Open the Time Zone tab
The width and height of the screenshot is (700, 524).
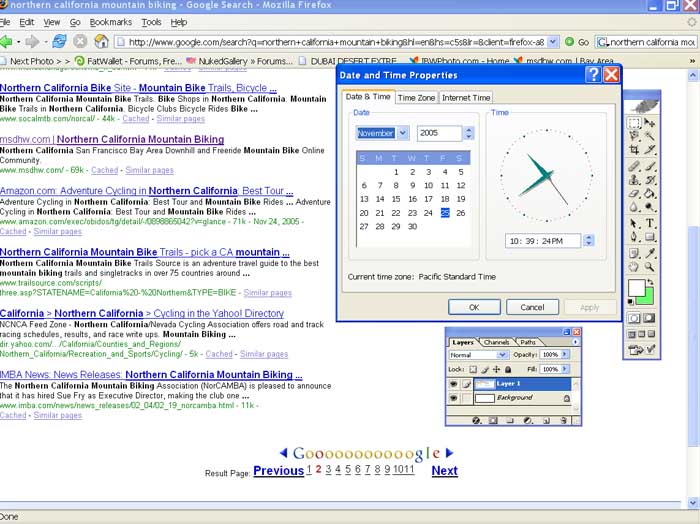(416, 98)
